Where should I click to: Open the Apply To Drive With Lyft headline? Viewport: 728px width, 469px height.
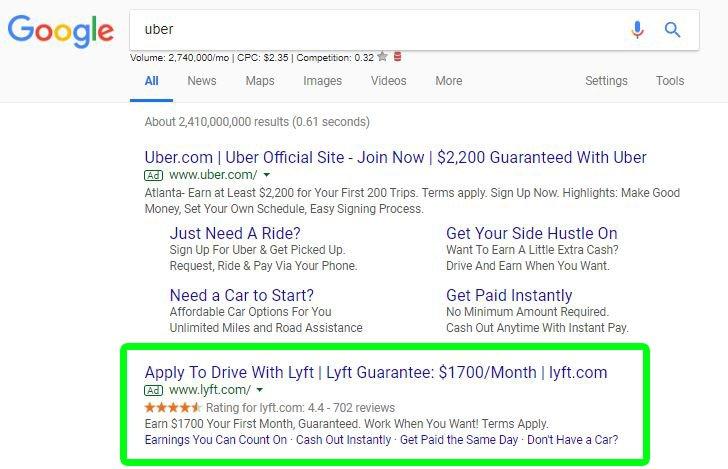376,372
